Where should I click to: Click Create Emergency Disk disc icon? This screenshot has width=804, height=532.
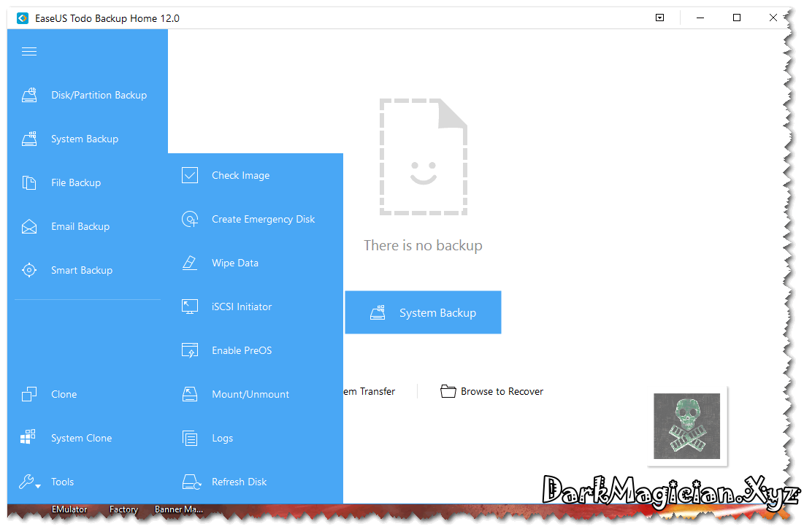click(190, 219)
